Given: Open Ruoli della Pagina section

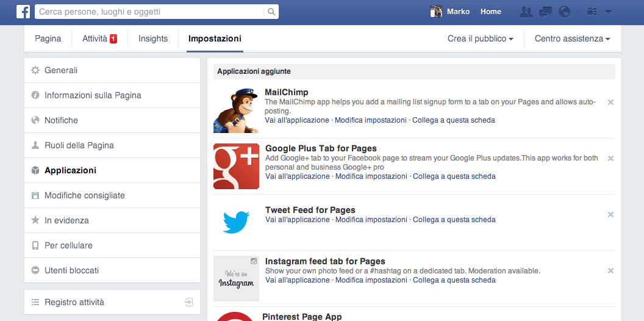Looking at the screenshot, I should pos(112,145).
